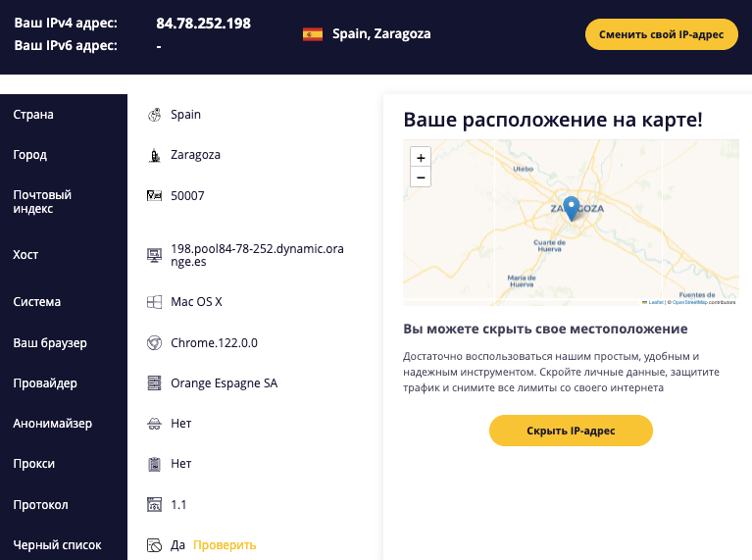
Task: Click the Город row label
Action: pos(29,155)
